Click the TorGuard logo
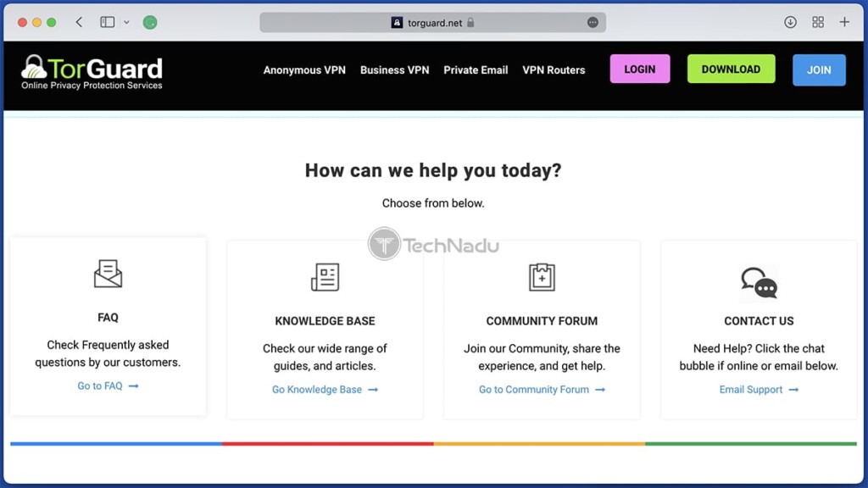 92,72
